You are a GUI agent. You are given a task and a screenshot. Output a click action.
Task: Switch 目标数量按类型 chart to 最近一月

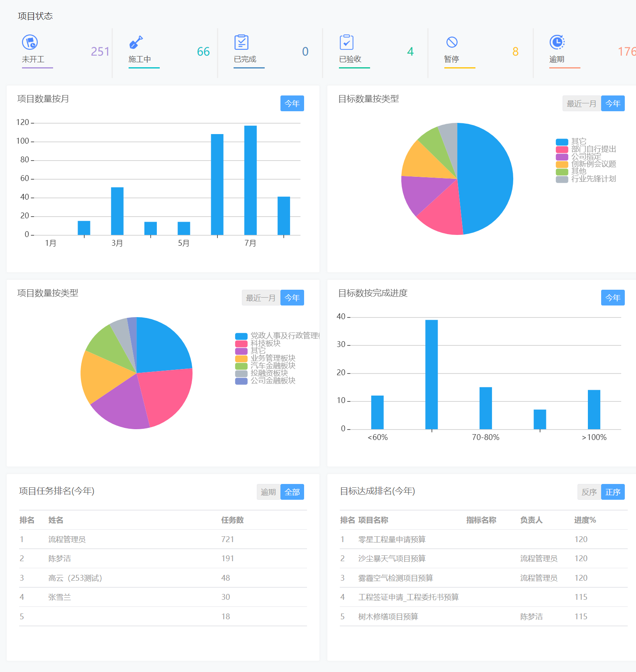[581, 104]
